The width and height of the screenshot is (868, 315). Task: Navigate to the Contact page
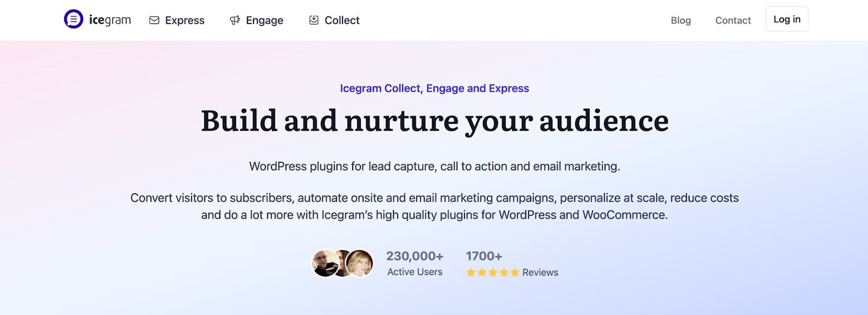733,20
